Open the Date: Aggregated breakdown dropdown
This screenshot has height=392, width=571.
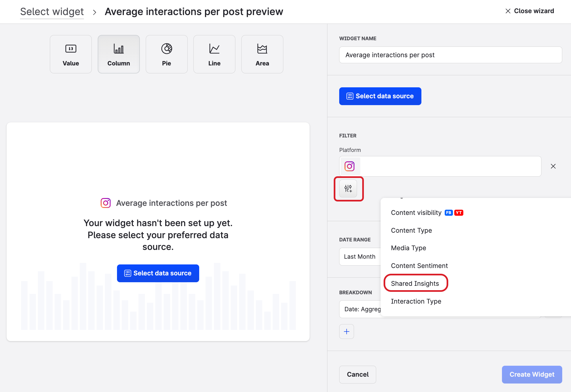tap(362, 309)
